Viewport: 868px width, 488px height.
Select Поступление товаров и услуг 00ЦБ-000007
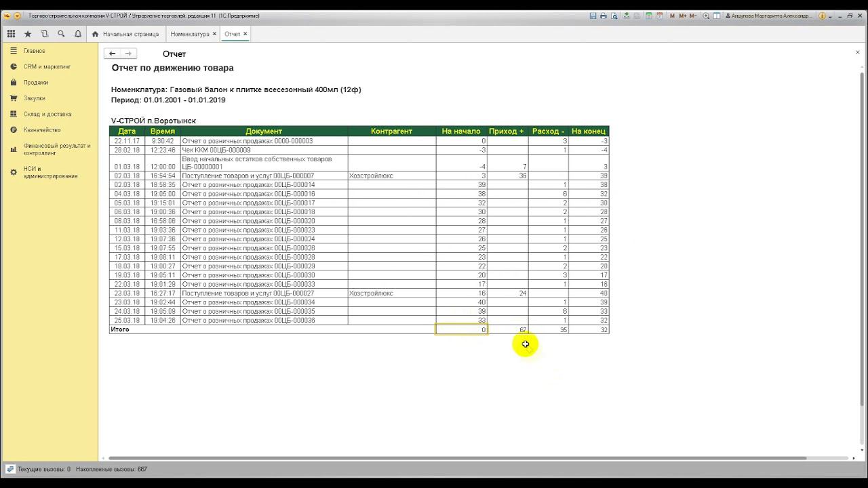pos(264,176)
